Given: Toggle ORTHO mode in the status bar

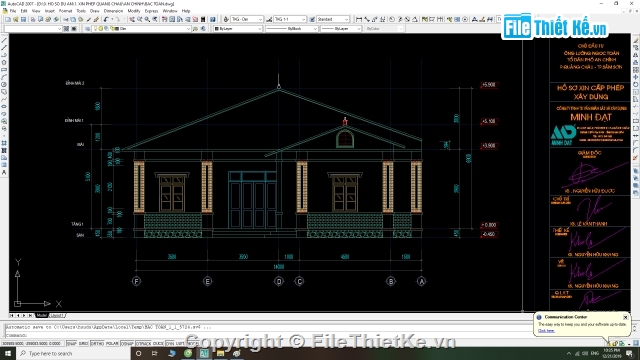Looking at the screenshot, I should pyautogui.click(x=97, y=344).
